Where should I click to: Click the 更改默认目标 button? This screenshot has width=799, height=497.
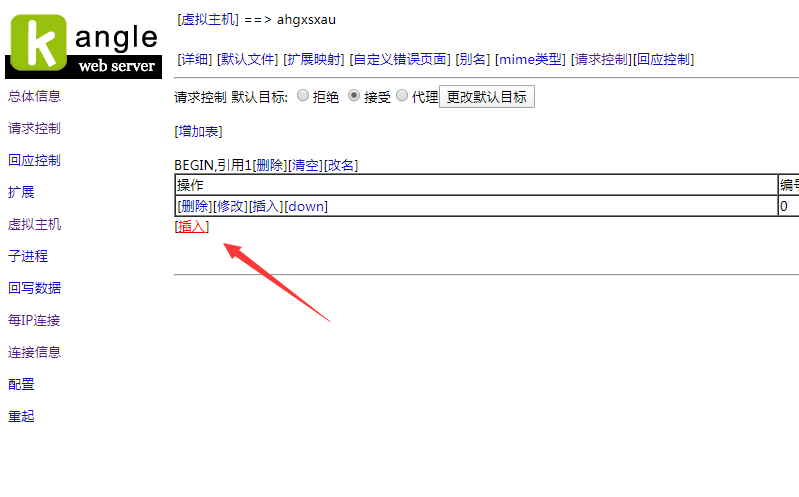pyautogui.click(x=486, y=97)
